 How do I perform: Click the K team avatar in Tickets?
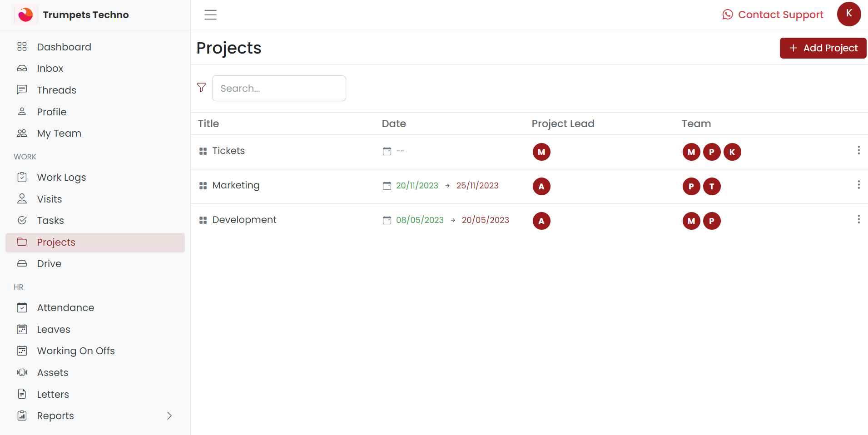click(x=732, y=152)
